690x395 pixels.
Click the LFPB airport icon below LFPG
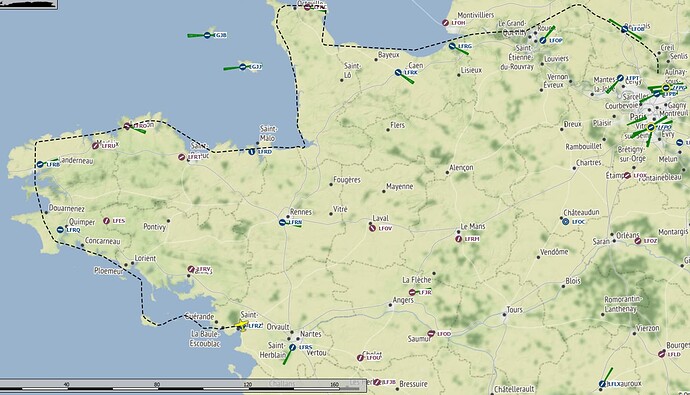click(x=657, y=94)
